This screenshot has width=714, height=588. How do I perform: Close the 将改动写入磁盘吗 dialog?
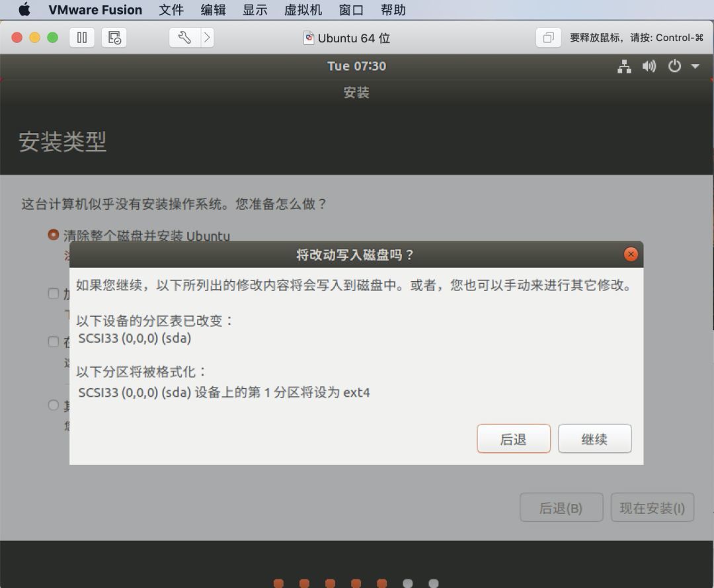coord(631,255)
